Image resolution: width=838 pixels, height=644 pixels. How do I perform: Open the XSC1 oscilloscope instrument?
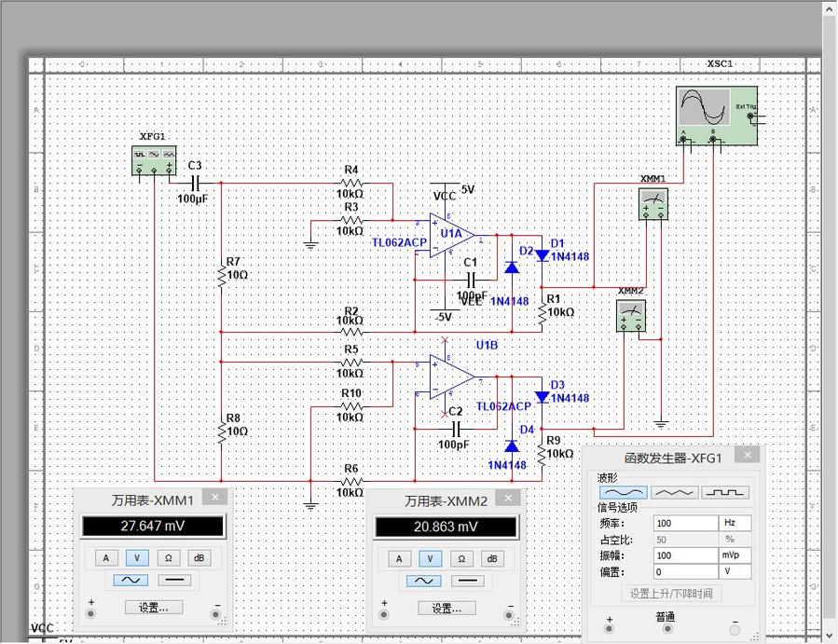coord(716,116)
